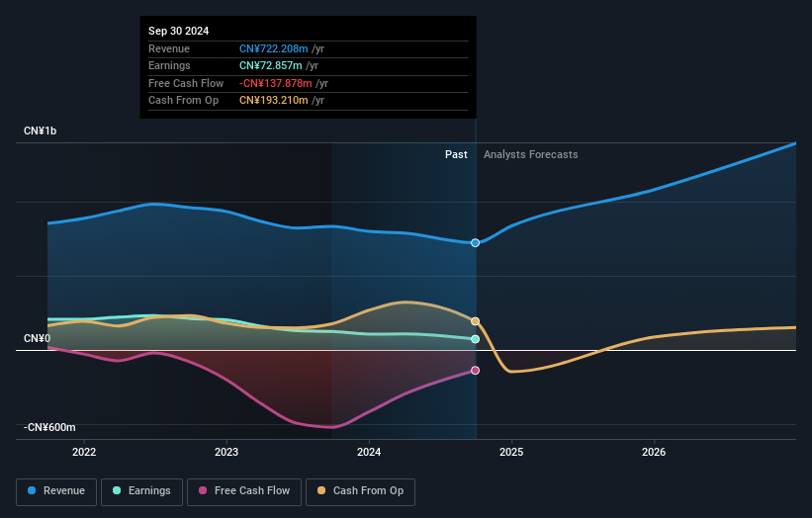Screen dimensions: 812x518
Task: Toggle the Earnings legend series
Action: tap(141, 491)
